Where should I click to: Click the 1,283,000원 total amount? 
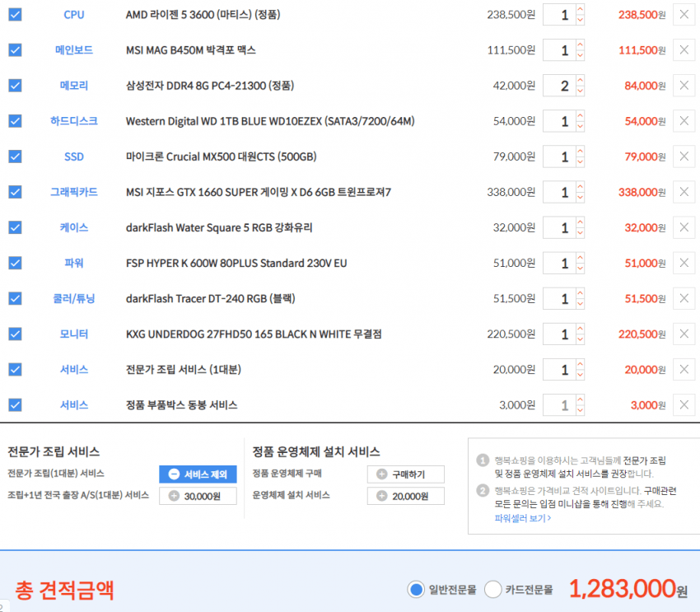point(628,589)
